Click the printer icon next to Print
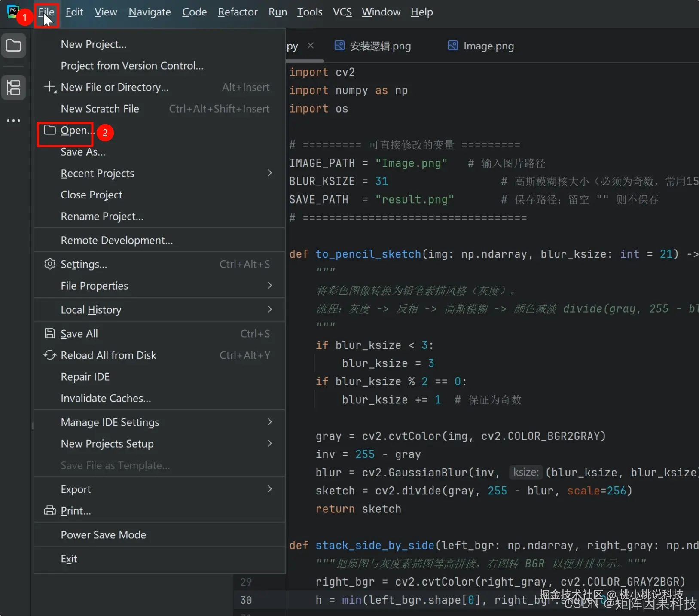Screen dimensions: 699x616 (50, 510)
